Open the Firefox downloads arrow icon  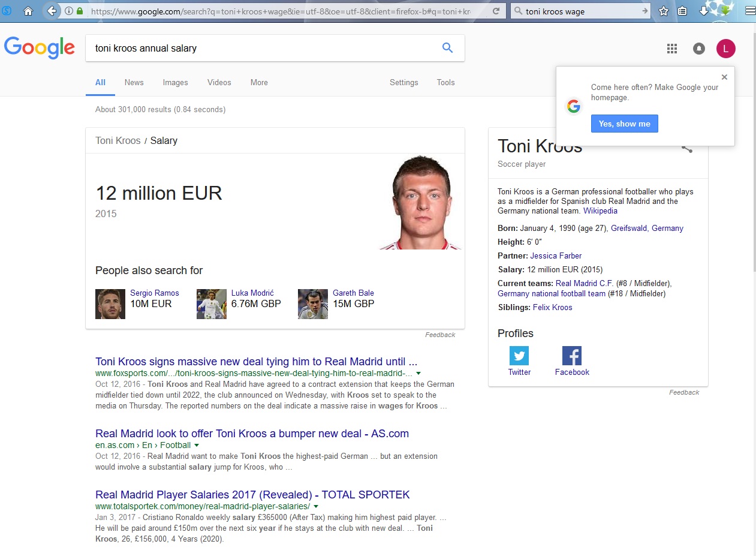click(704, 11)
